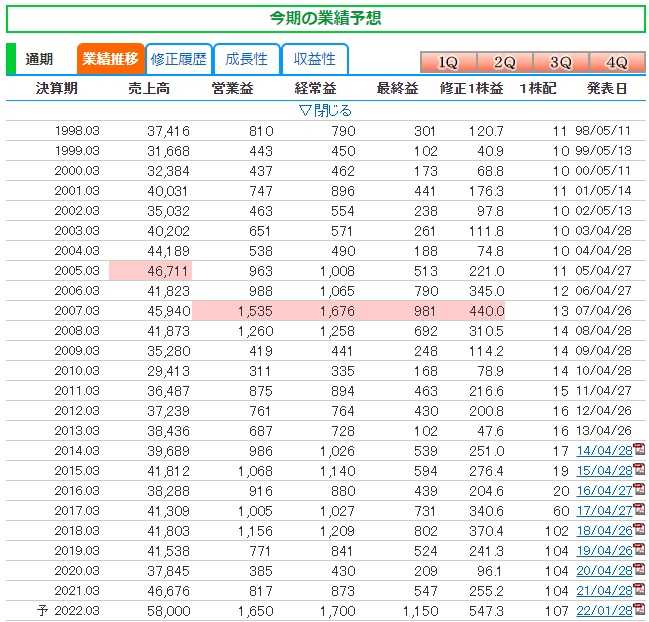
Task: Click the 4Q quarter button
Action: coord(616,62)
